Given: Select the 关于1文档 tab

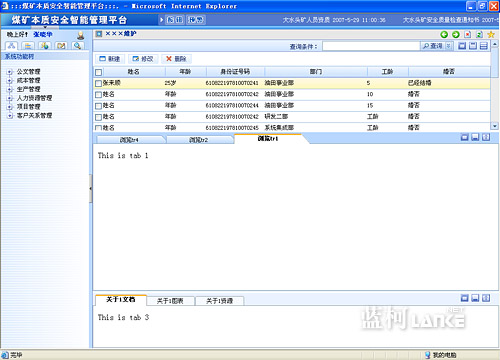Looking at the screenshot, I should [121, 300].
